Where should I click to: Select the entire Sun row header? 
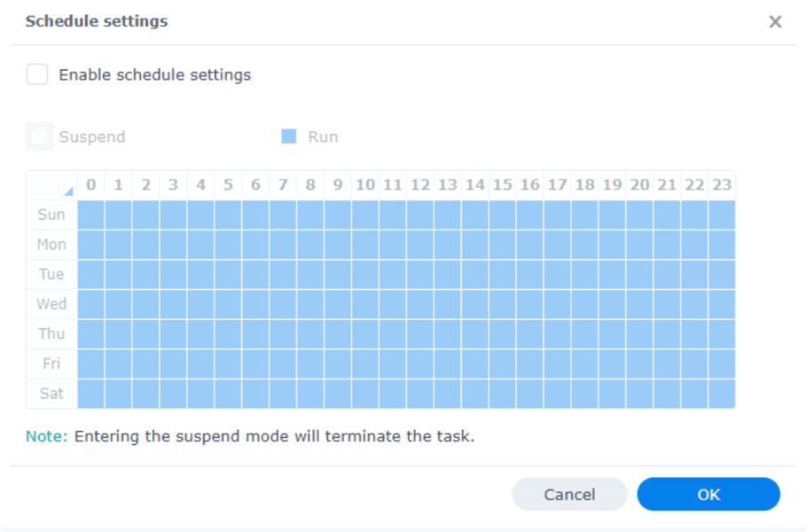tap(51, 215)
